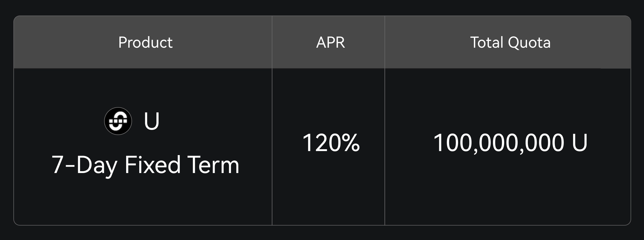Image resolution: width=644 pixels, height=240 pixels.
Task: Select the U token symbol text
Action: [152, 121]
